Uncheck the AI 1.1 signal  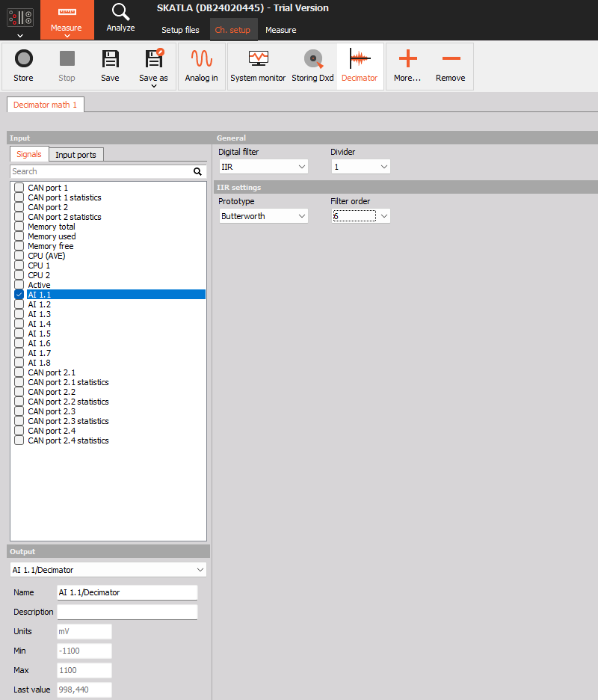pos(19,295)
